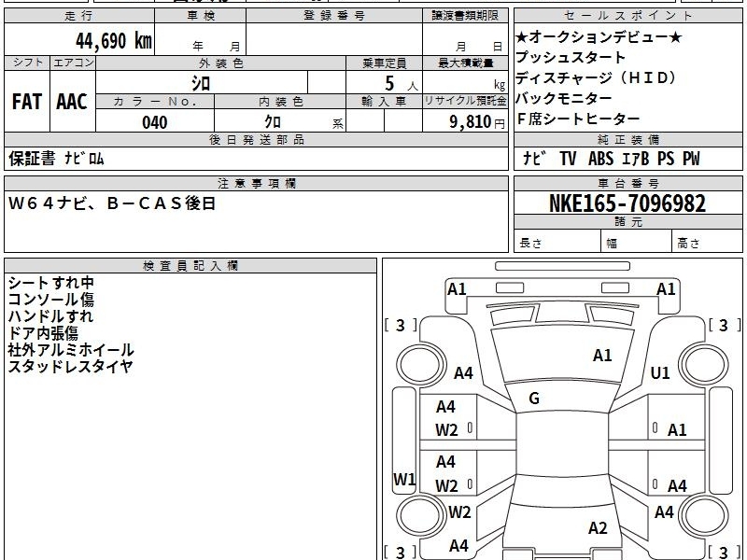The height and width of the screenshot is (560, 747).
Task: Select the color number 040
Action: (x=154, y=122)
